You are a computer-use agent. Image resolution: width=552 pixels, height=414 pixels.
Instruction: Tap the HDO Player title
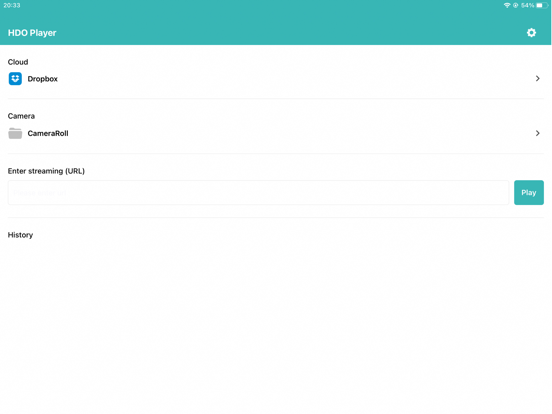click(x=32, y=33)
